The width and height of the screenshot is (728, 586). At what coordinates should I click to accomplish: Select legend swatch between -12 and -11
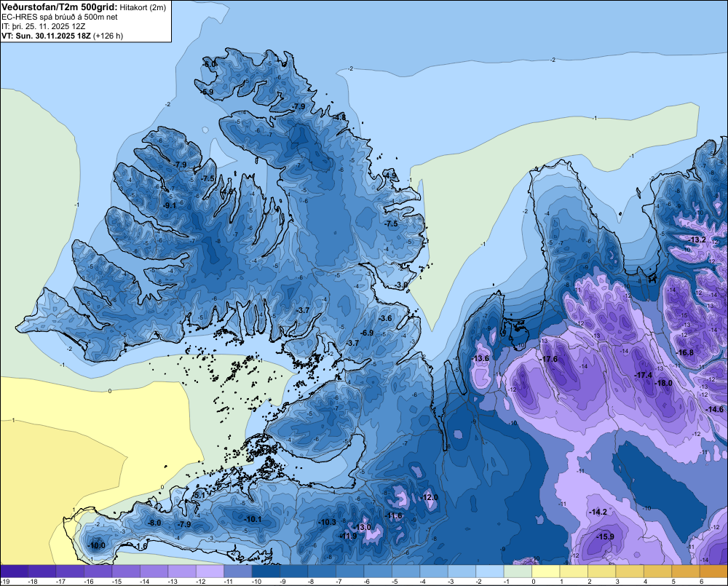(x=210, y=571)
